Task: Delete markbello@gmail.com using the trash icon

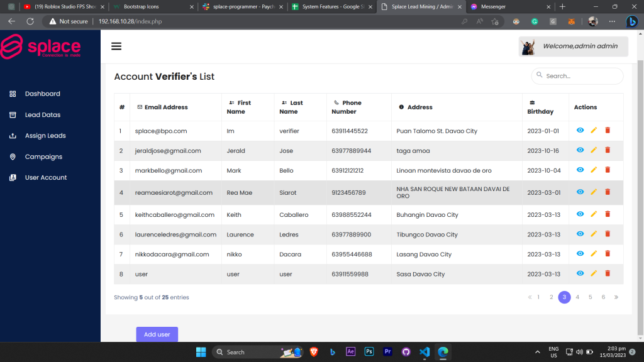Action: tap(607, 170)
